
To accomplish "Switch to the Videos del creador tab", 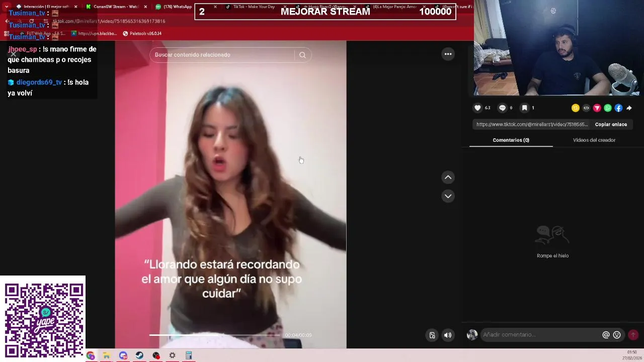I will click(594, 140).
